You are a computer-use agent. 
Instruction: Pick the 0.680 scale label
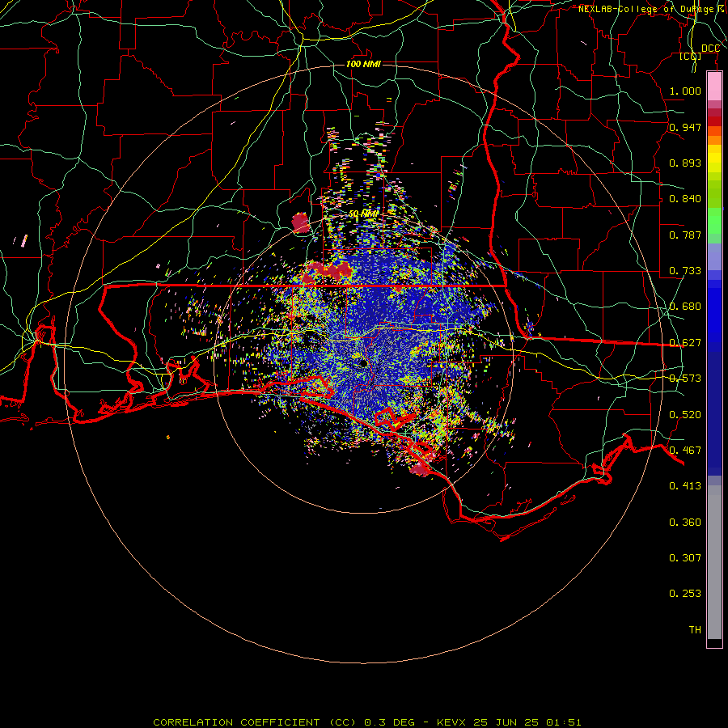(x=685, y=307)
